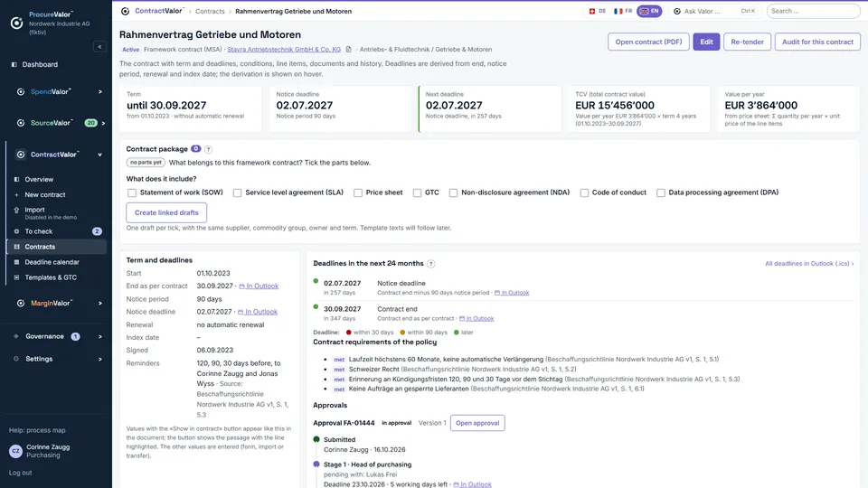
Task: Click the Ask Valor input box
Action: tap(716, 11)
